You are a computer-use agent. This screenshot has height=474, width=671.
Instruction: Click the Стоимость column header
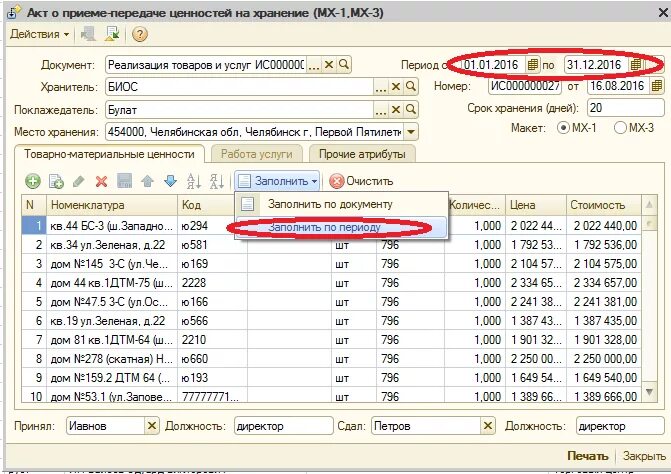(x=603, y=205)
